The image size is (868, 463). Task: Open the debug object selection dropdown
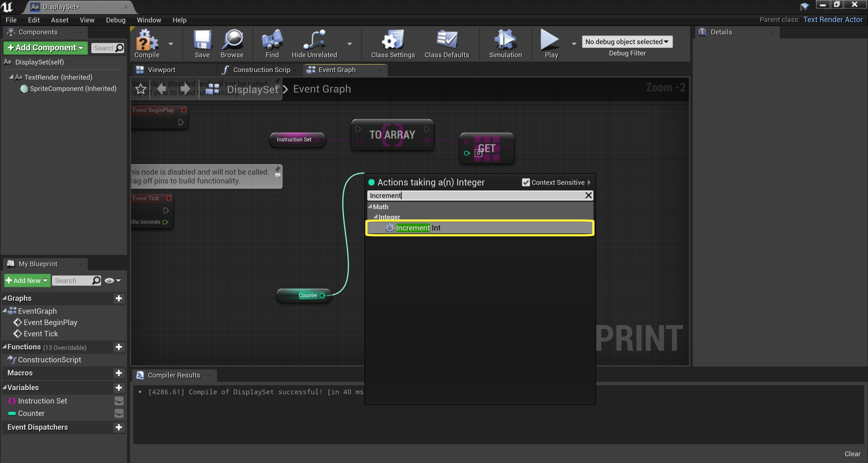[627, 42]
